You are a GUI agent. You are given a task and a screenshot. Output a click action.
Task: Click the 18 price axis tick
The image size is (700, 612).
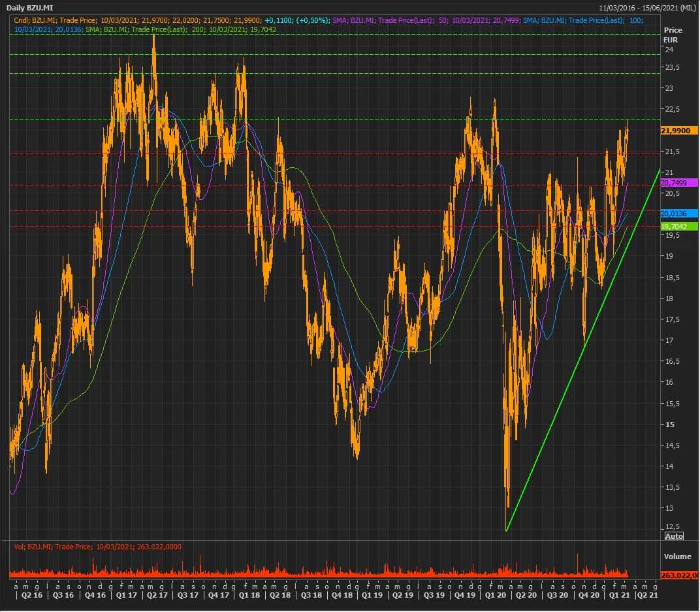[x=669, y=298]
